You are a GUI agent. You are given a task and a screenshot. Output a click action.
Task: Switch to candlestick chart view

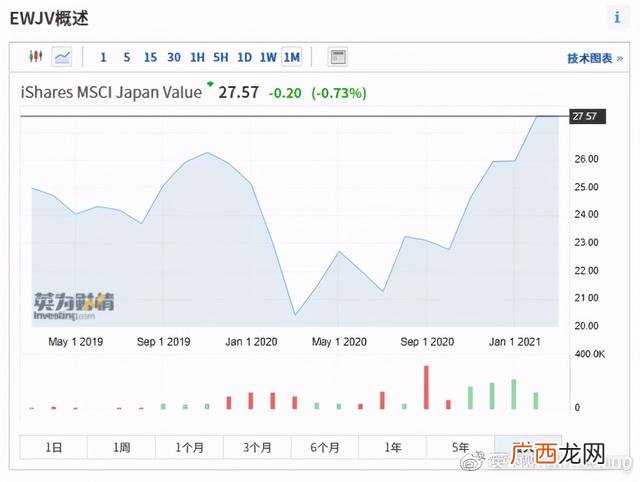pyautogui.click(x=36, y=56)
